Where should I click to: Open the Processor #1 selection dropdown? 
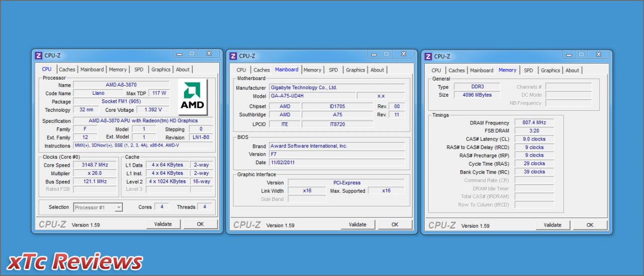point(98,207)
